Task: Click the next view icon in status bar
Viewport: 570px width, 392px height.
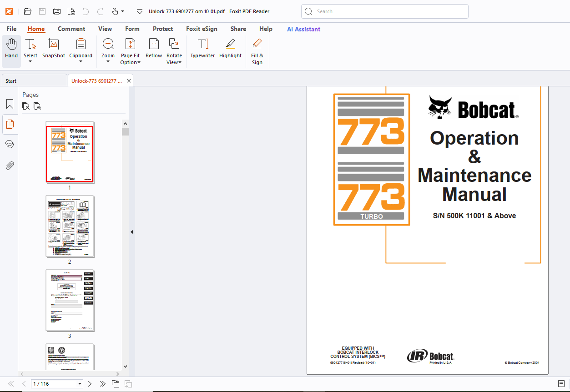Action: (x=128, y=384)
